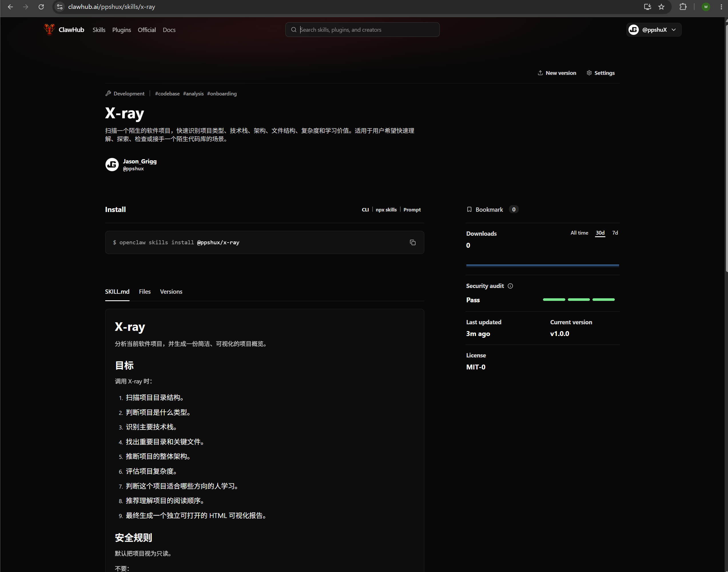
Task: Select the CLI install option
Action: click(365, 210)
